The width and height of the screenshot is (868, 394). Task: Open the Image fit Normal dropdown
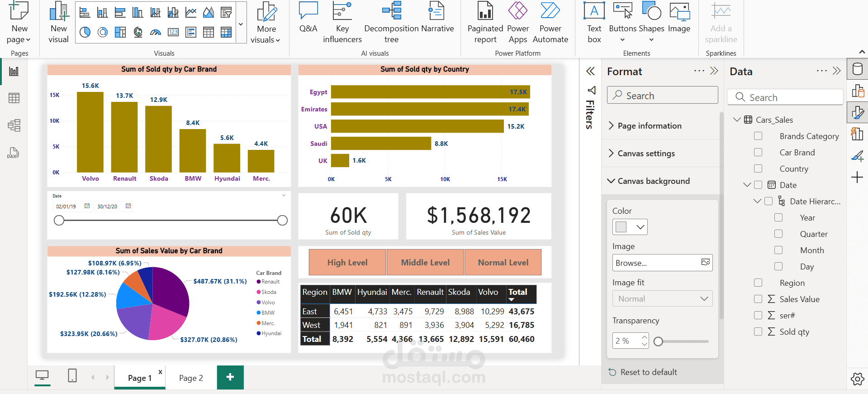coord(662,299)
